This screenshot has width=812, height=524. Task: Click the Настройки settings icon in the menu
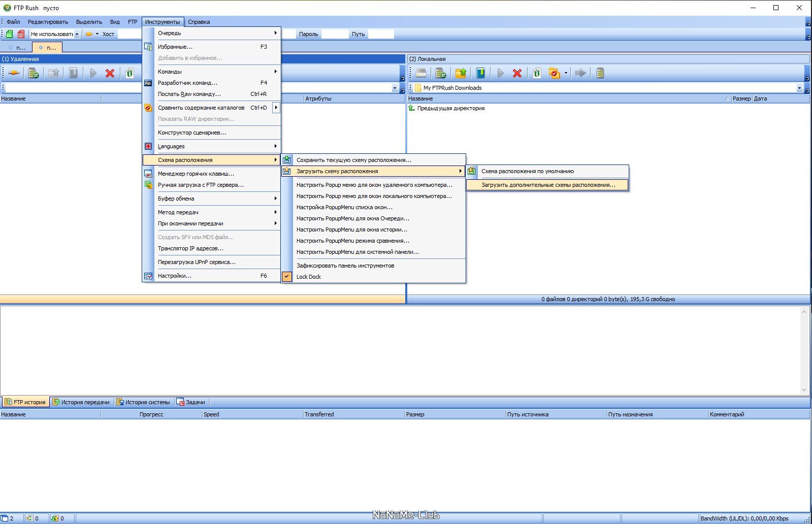pos(148,276)
